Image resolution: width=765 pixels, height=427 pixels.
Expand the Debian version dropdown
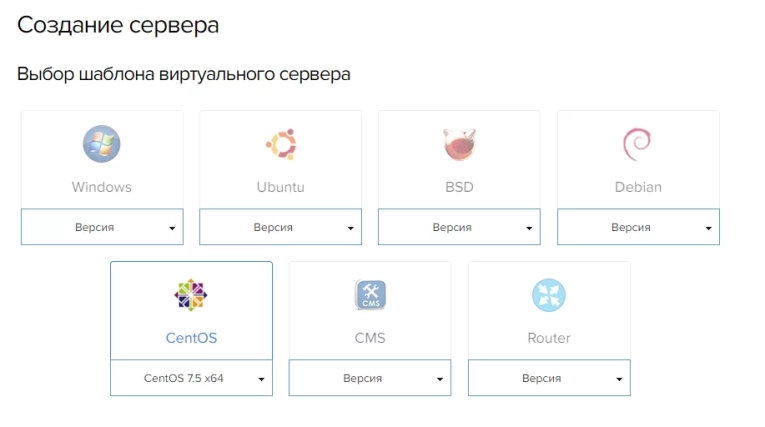point(638,227)
